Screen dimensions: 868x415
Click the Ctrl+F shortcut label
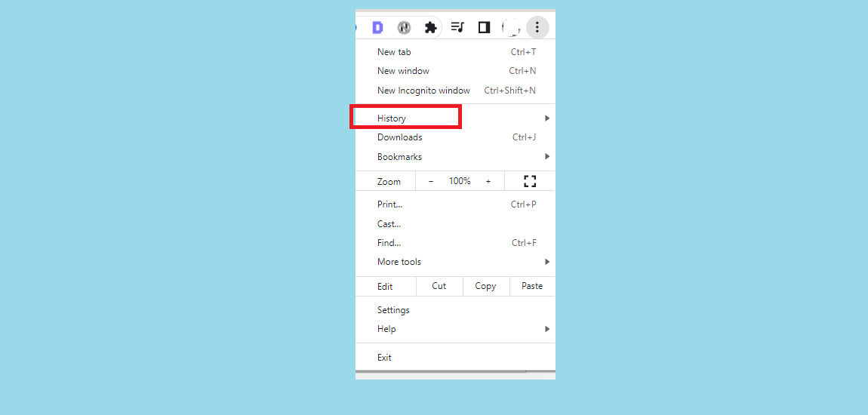(524, 242)
